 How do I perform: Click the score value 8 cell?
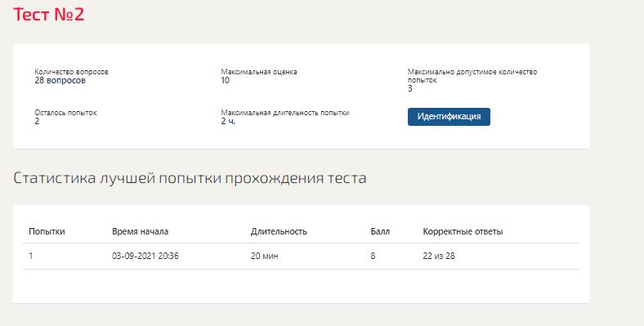(x=373, y=256)
